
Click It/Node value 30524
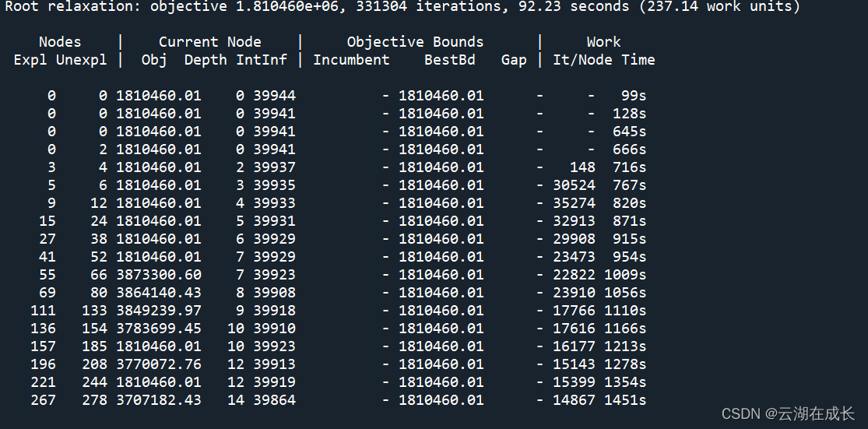574,185
